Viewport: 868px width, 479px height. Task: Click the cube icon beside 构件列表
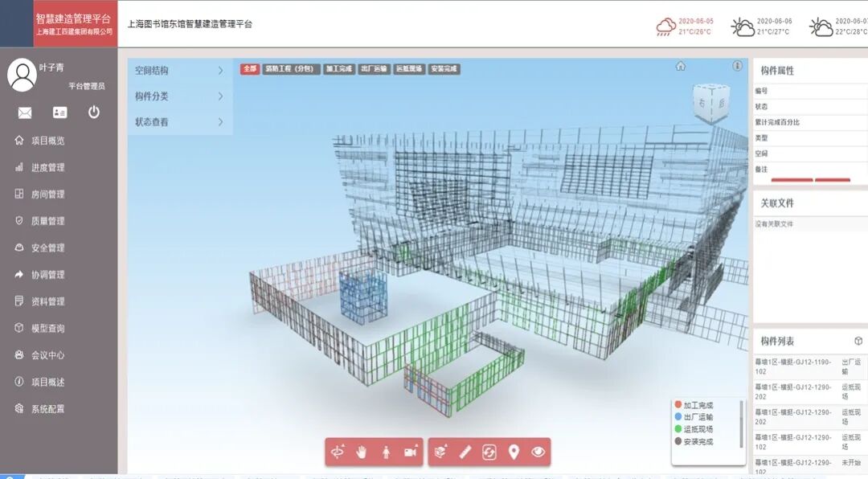click(858, 341)
